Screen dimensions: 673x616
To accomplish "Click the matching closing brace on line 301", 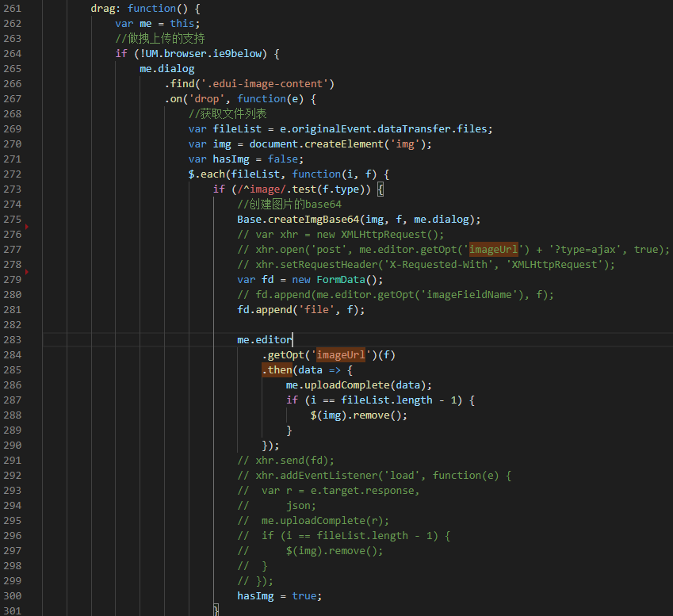I will coord(216,610).
